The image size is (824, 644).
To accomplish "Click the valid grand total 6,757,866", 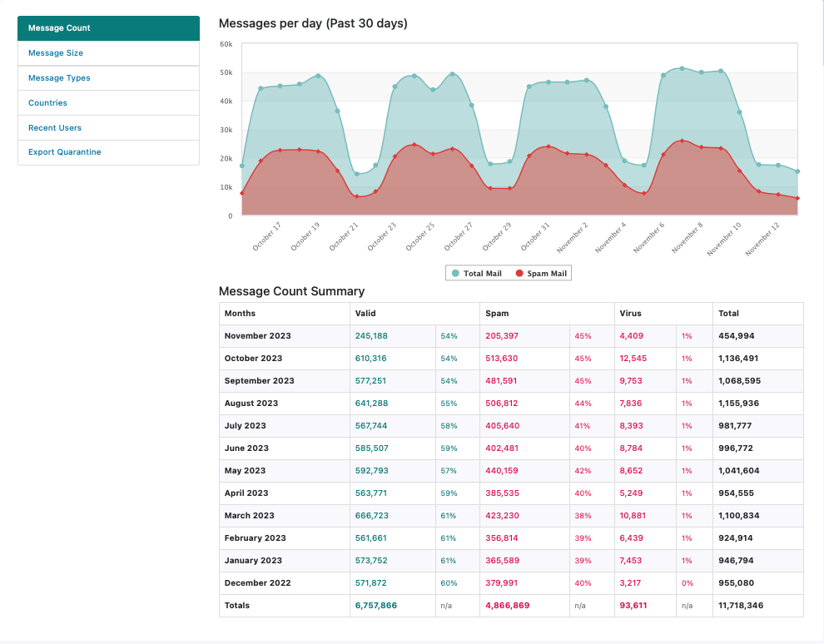I will tap(376, 605).
